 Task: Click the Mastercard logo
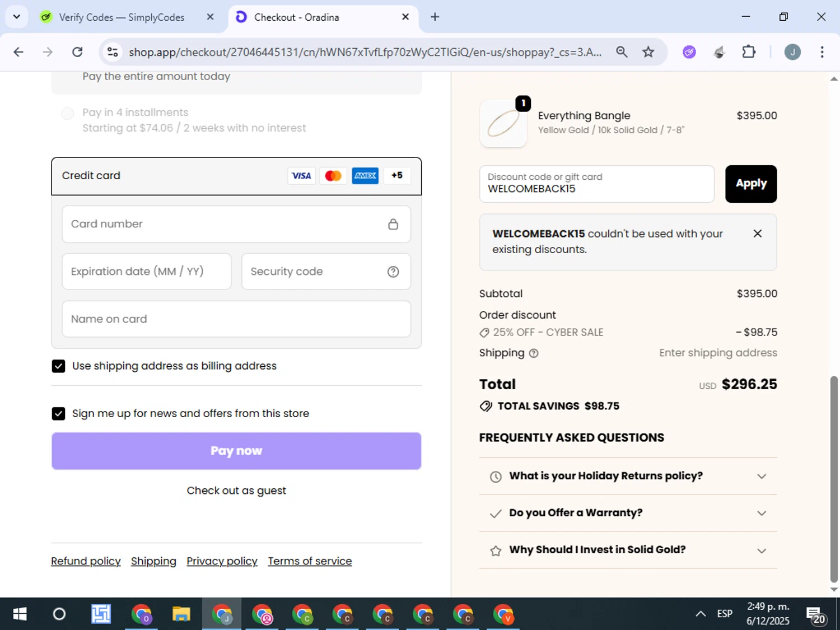click(333, 176)
